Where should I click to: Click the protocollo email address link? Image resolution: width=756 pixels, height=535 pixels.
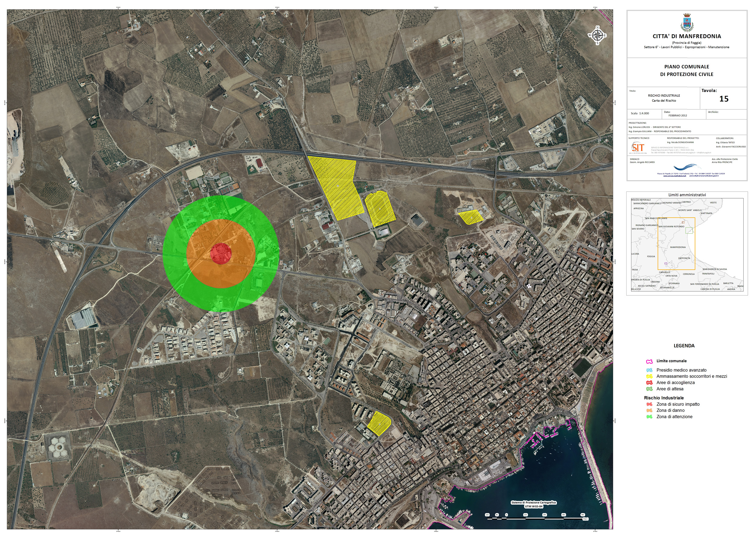(705, 176)
